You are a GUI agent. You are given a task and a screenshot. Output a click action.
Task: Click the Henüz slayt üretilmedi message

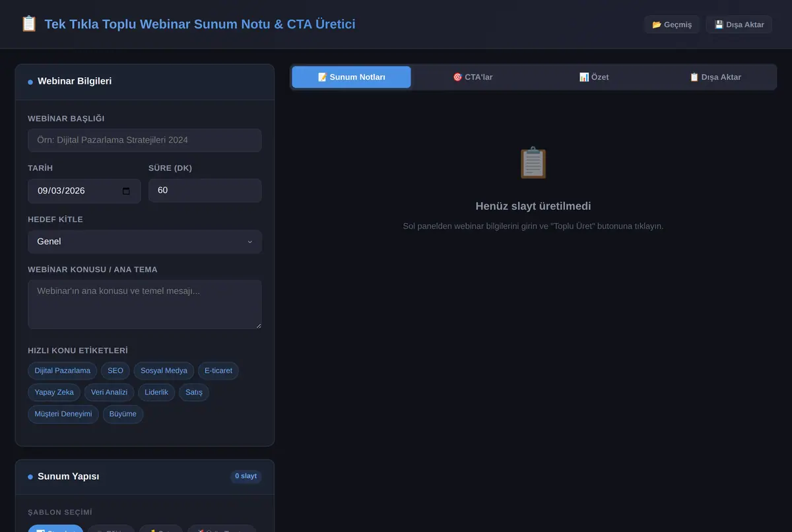click(533, 206)
